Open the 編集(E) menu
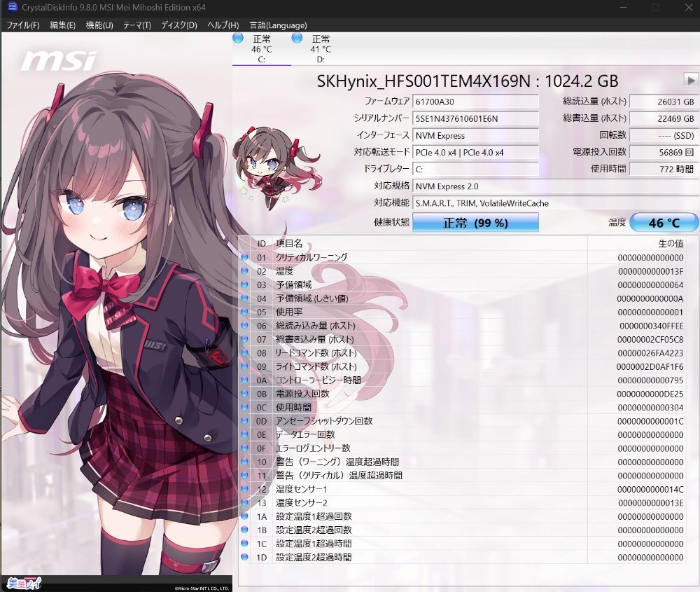700x592 pixels. click(x=62, y=25)
